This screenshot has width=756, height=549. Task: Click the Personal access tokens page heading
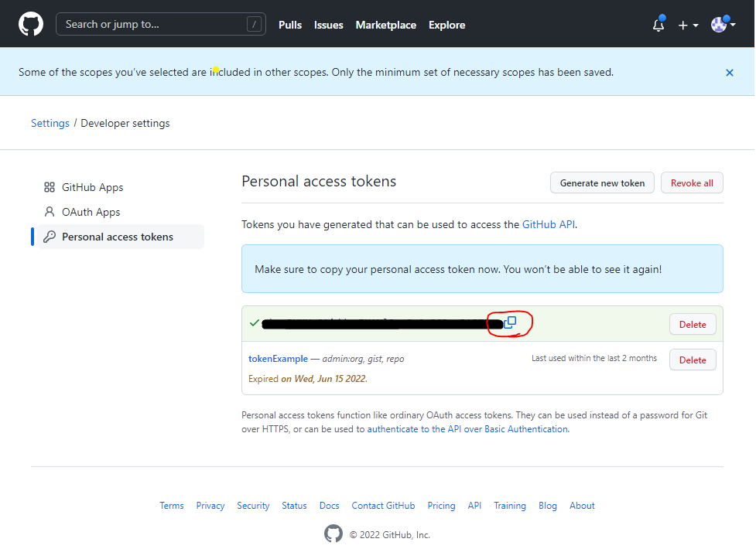319,181
